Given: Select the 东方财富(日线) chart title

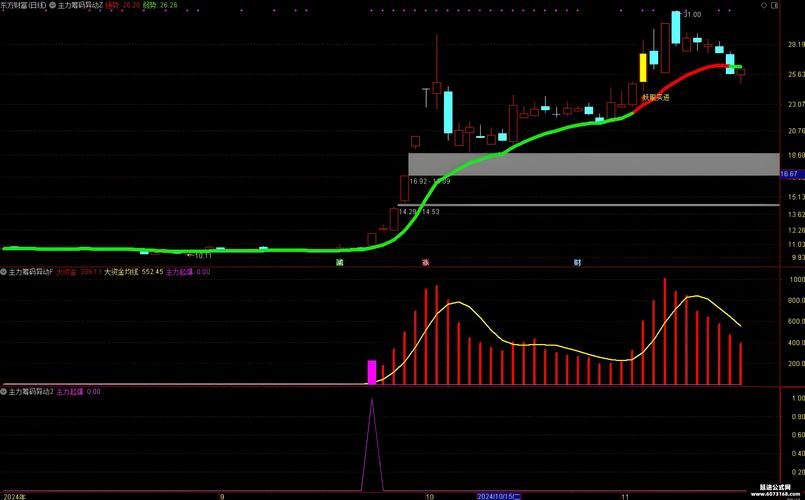Looking at the screenshot, I should click(23, 5).
